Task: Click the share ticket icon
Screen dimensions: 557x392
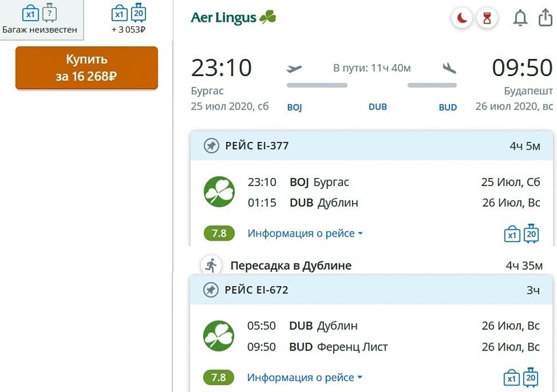Action: (x=545, y=17)
